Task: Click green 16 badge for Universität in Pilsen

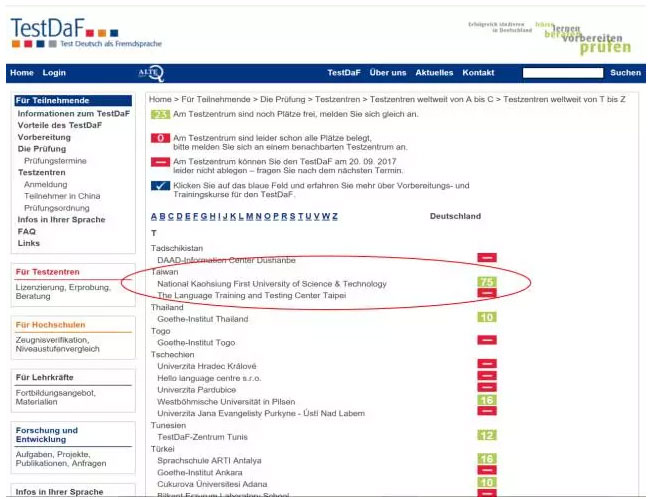Action: pos(487,400)
